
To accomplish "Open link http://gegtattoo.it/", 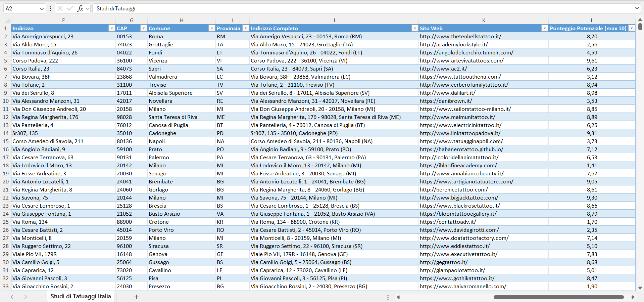I will (x=444, y=262).
